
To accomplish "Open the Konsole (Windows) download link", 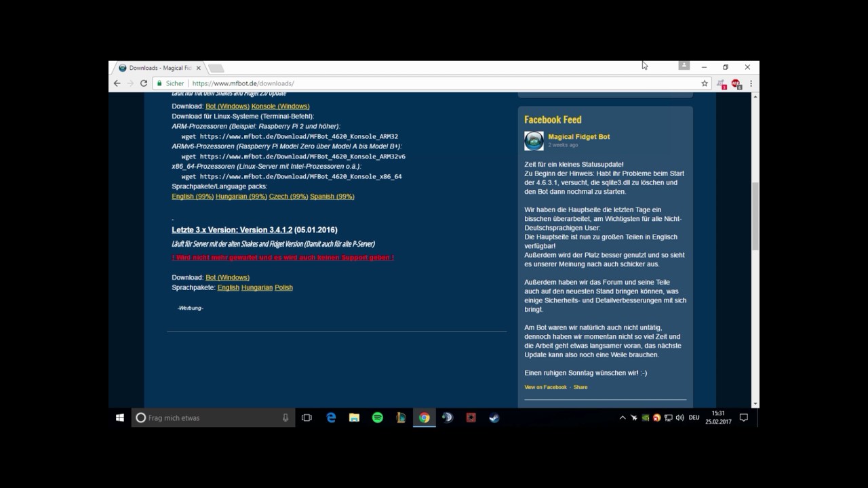I will pyautogui.click(x=280, y=106).
